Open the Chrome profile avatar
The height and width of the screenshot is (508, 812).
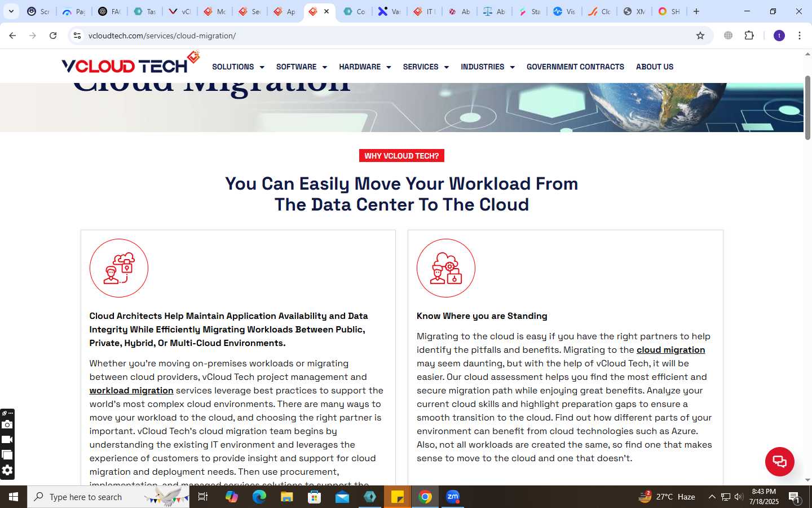pos(779,36)
